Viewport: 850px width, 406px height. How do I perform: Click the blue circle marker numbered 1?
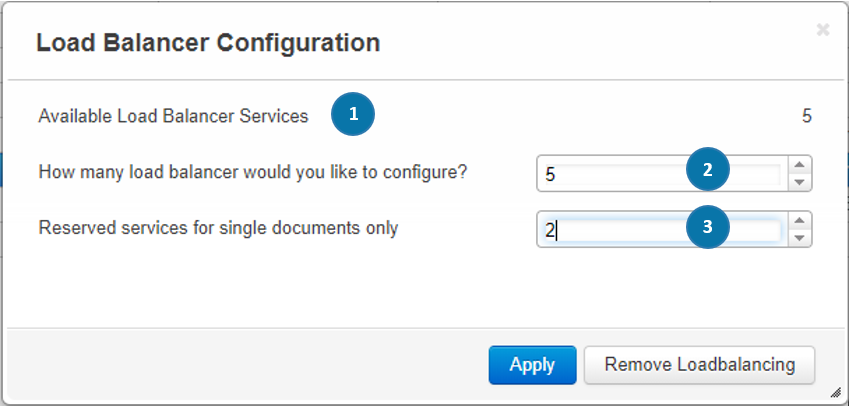pos(353,114)
